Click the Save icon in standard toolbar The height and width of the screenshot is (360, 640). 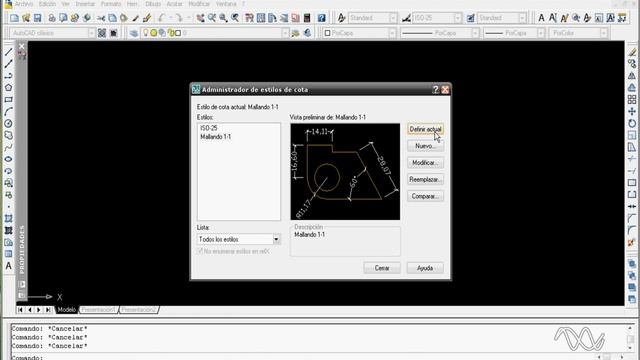click(38, 18)
